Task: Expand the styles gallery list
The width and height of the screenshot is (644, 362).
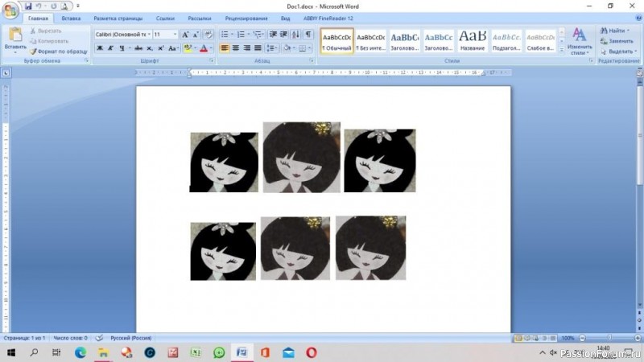Action: click(561, 49)
